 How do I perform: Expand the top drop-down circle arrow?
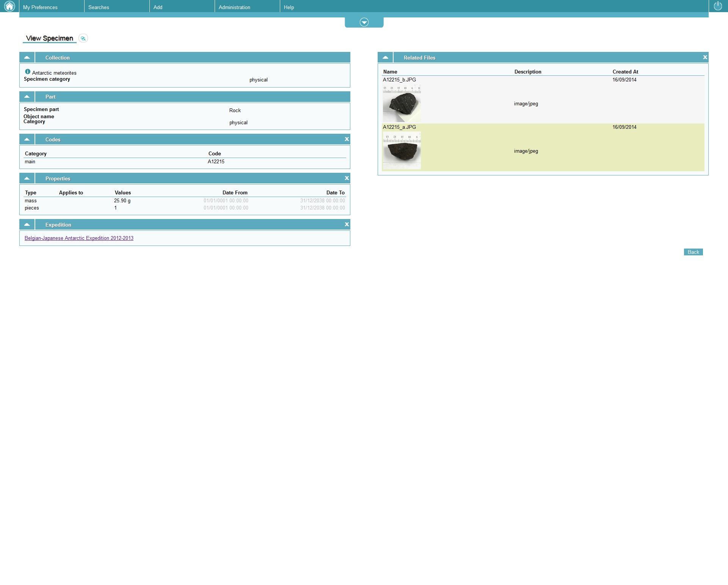pyautogui.click(x=364, y=22)
